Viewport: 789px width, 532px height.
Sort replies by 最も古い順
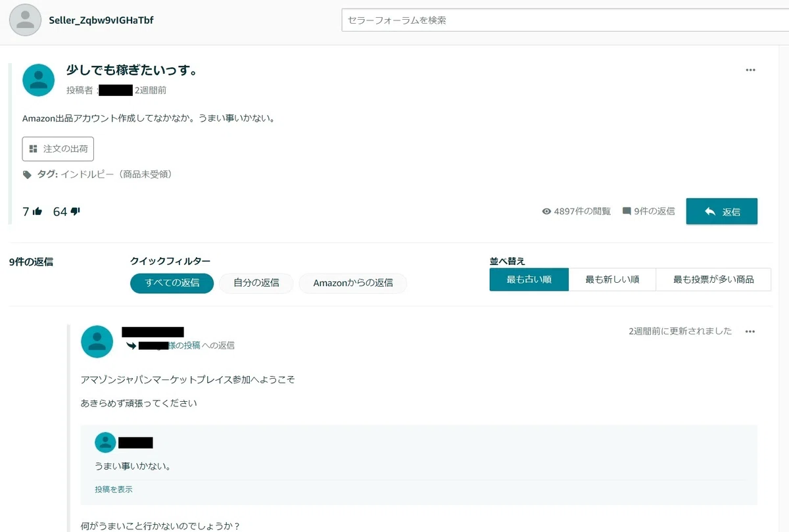529,279
